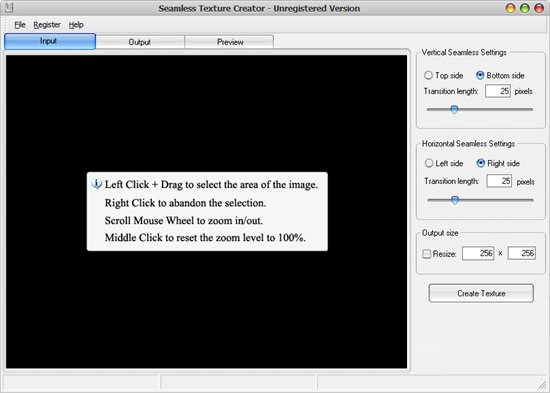The image size is (550, 393).
Task: Click the horizontal transition length slider handle
Action: [x=455, y=200]
